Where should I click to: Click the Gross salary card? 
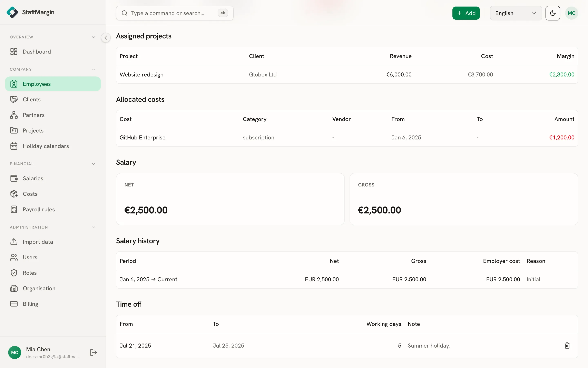(x=464, y=199)
